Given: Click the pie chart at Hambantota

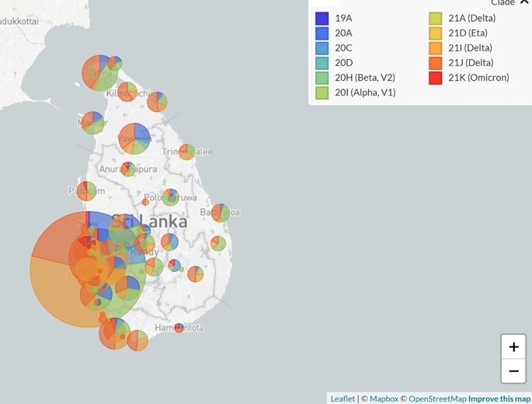Looking at the screenshot, I should 179,328.
